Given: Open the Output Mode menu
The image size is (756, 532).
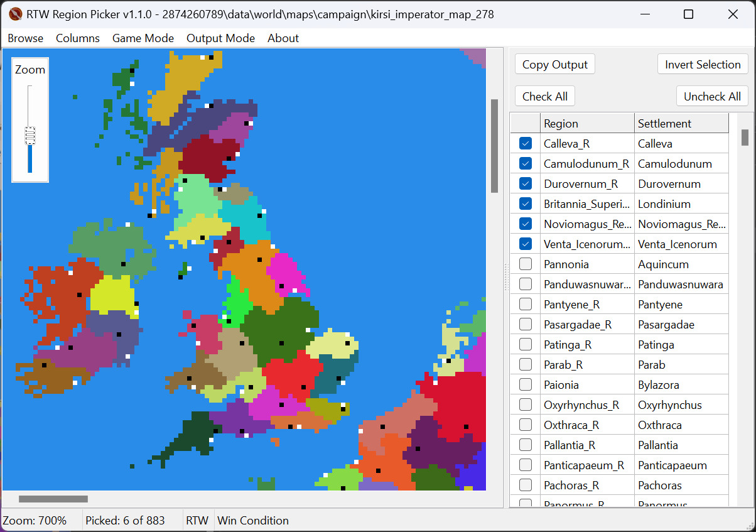Looking at the screenshot, I should (x=220, y=38).
